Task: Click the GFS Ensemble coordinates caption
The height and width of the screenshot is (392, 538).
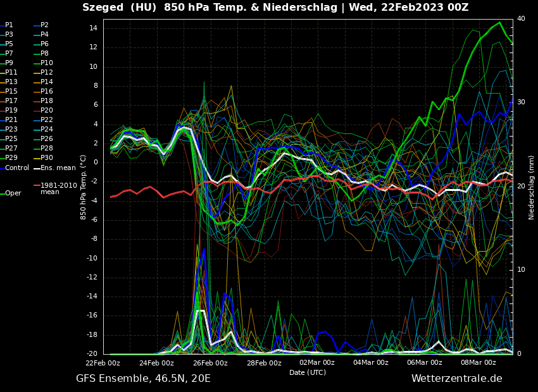Action: click(143, 379)
